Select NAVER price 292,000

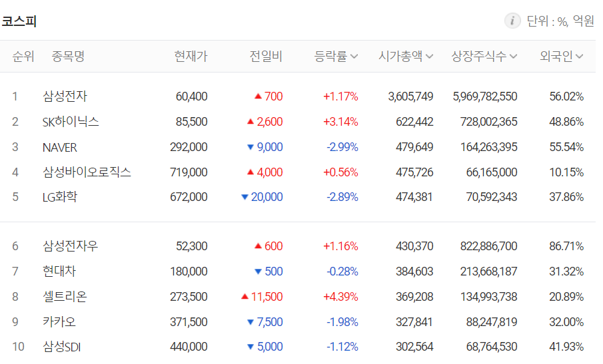(189, 147)
